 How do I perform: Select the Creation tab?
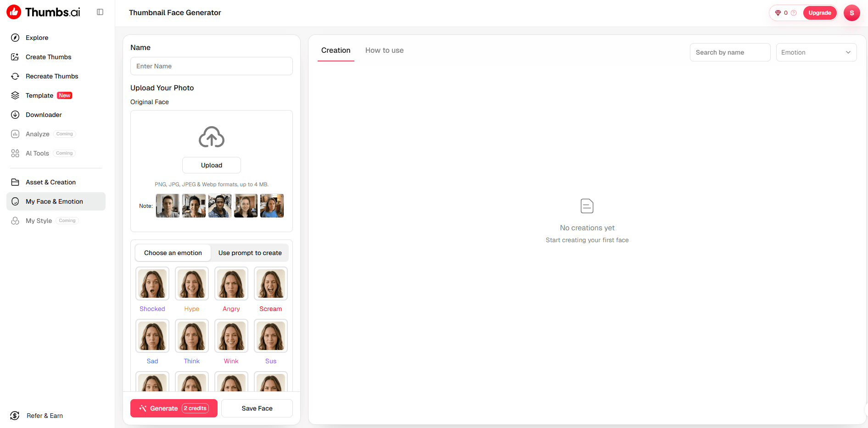tap(336, 50)
